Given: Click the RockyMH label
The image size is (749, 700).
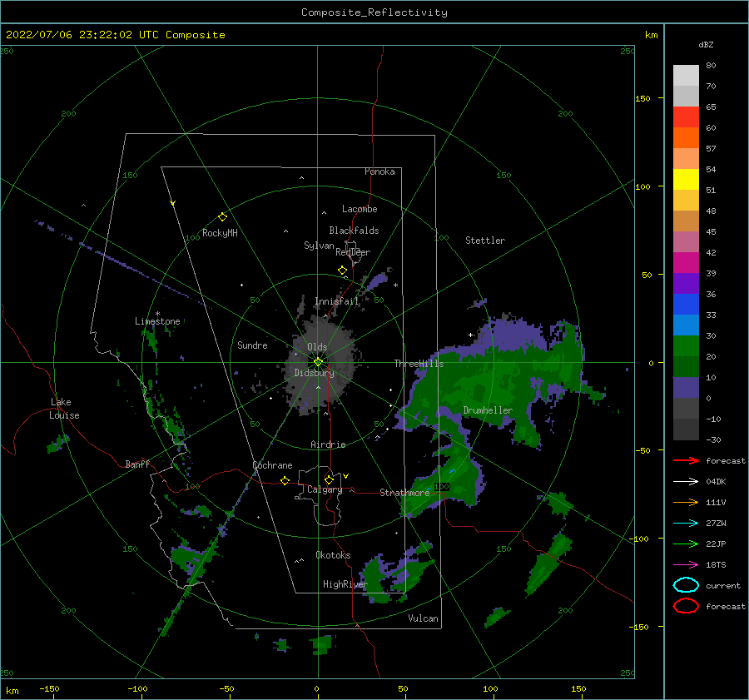Looking at the screenshot, I should [x=220, y=233].
